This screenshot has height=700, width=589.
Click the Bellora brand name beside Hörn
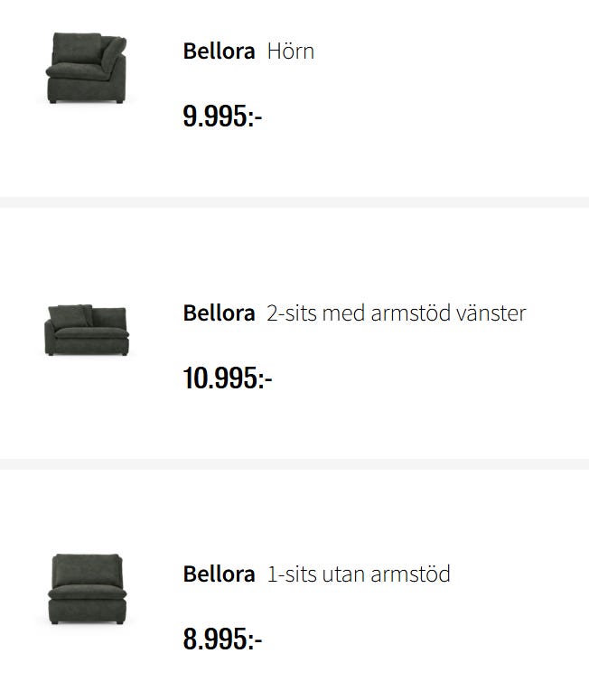[x=219, y=51]
